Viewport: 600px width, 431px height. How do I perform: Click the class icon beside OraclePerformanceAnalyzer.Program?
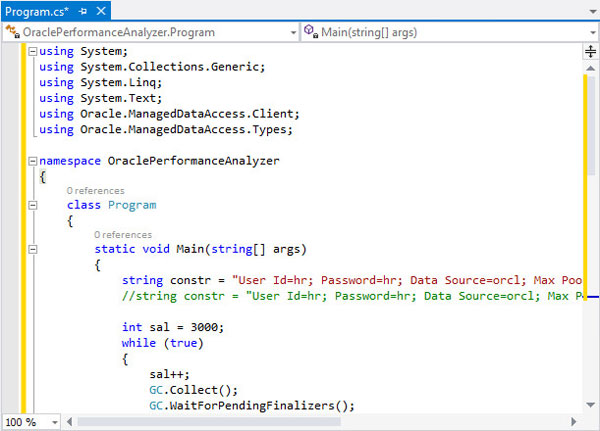point(12,32)
